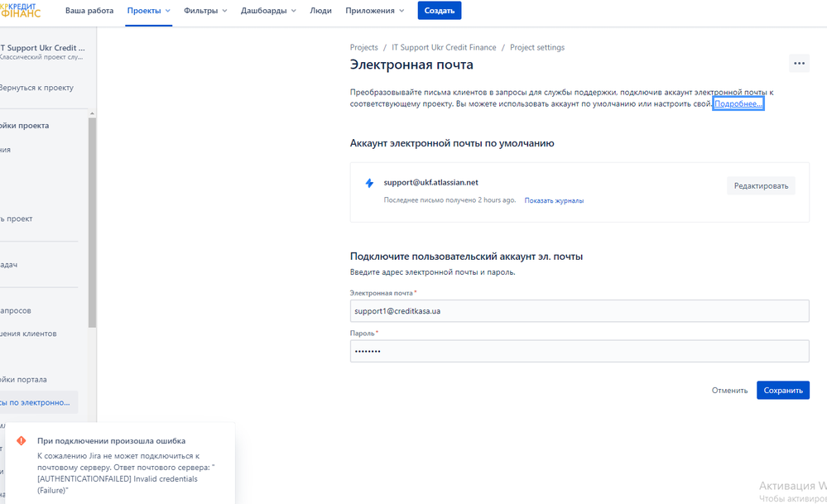Open the Приложения dropdown menu
This screenshot has width=827, height=504.
pos(374,11)
